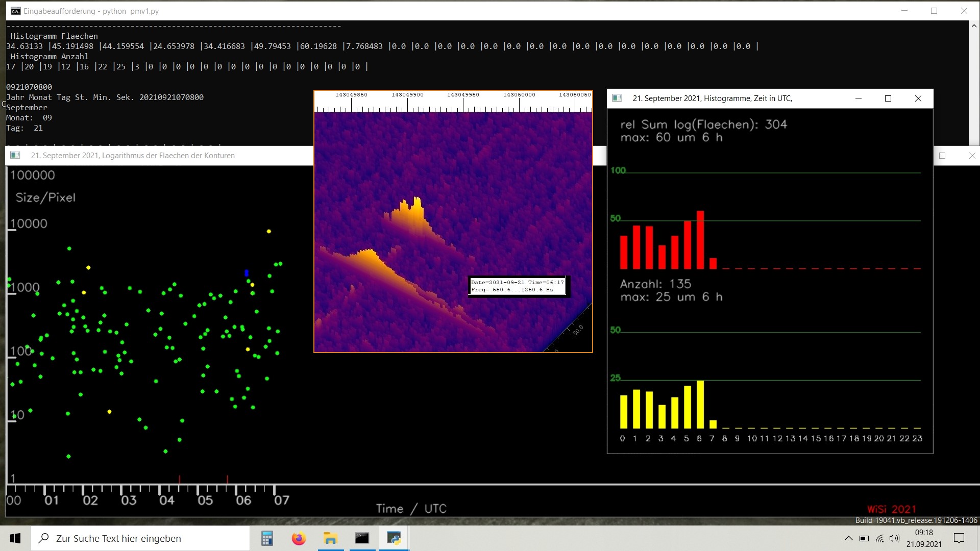Show hidden system tray icons
Image resolution: width=980 pixels, height=551 pixels.
[848, 538]
